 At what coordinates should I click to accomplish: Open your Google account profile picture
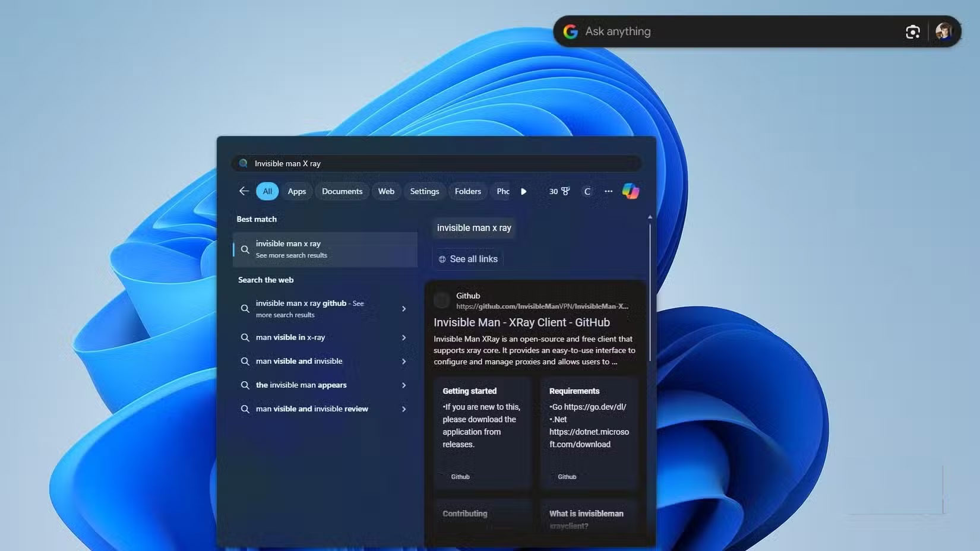point(944,31)
